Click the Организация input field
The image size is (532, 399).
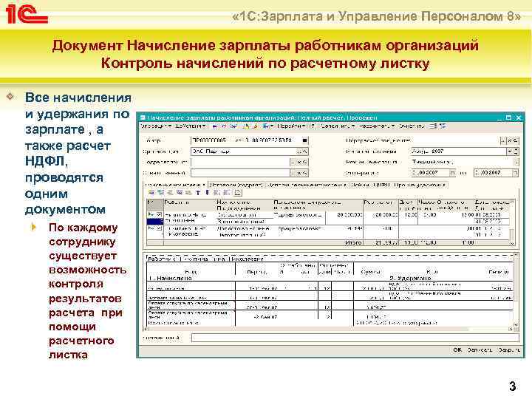(244, 151)
